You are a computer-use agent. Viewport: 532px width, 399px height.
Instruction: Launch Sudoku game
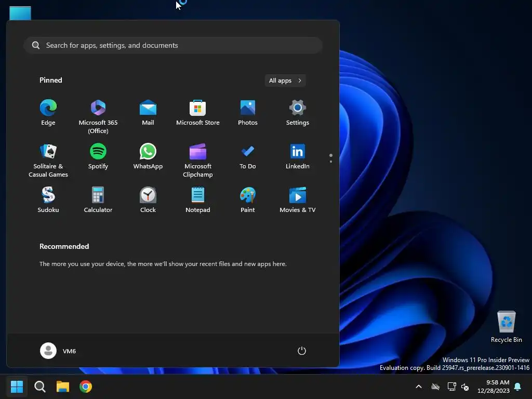pos(48,200)
